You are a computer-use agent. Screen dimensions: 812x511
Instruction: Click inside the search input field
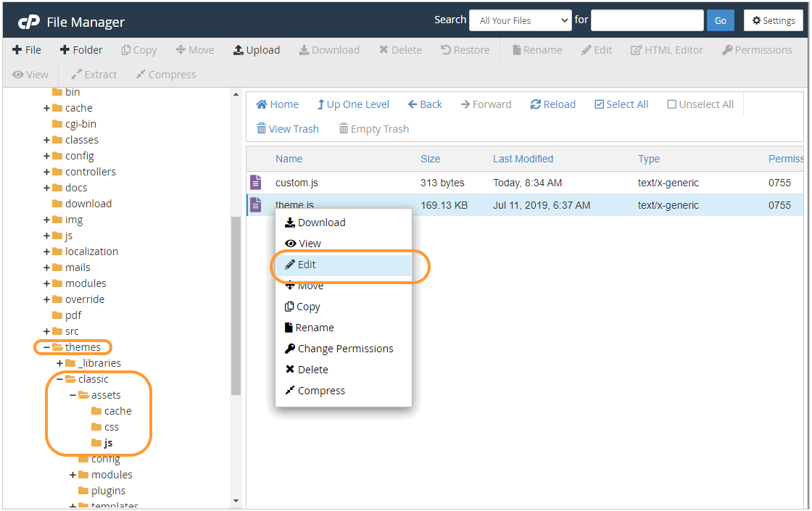click(647, 20)
